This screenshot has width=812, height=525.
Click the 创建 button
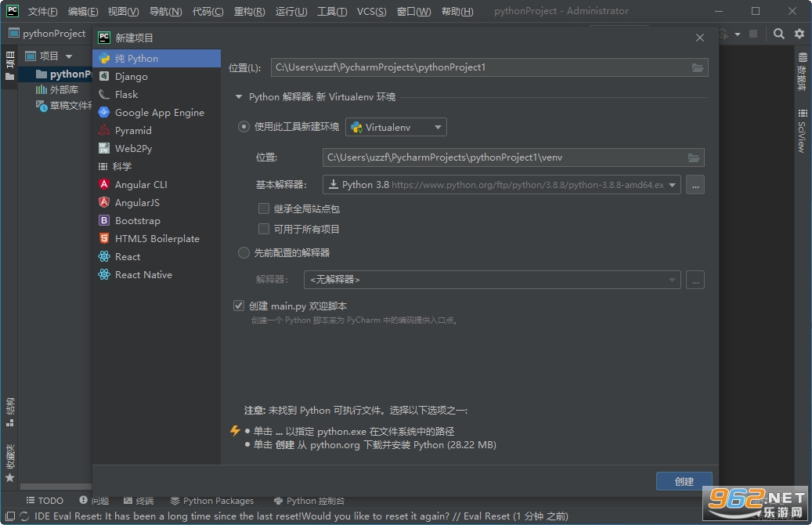[684, 481]
